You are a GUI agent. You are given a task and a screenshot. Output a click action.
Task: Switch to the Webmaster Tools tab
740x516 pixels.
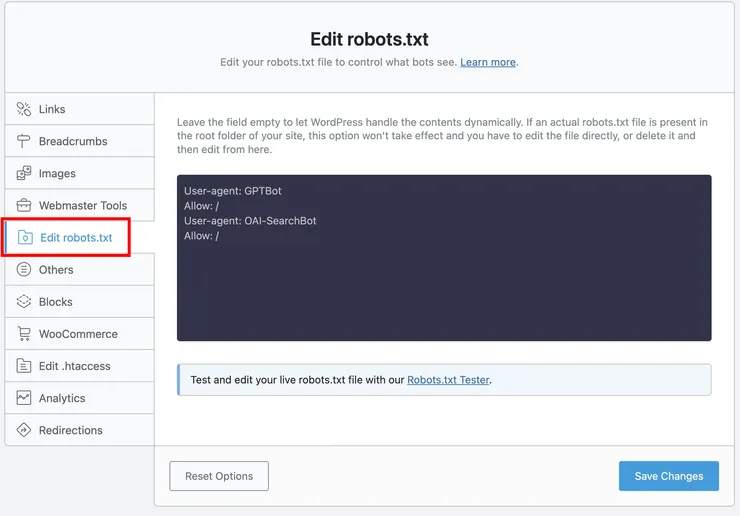[83, 205]
